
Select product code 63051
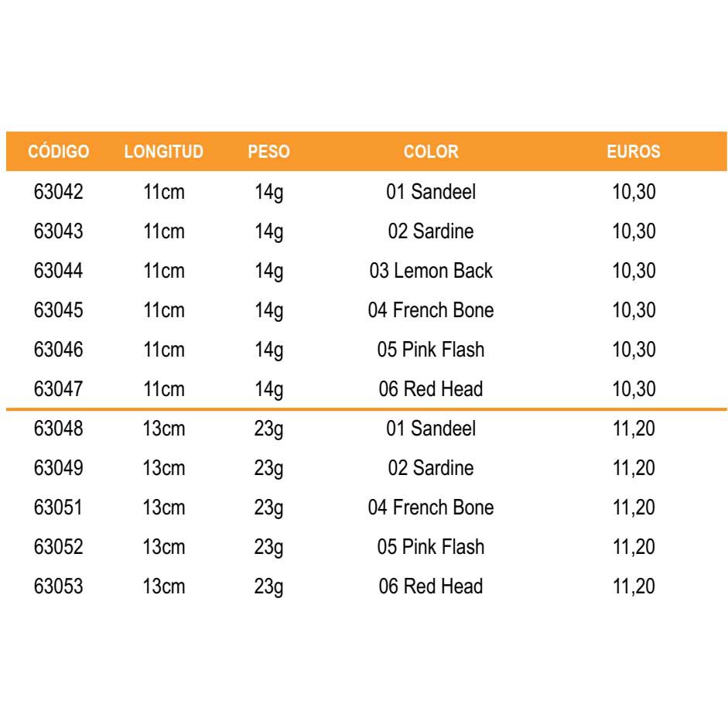(x=59, y=508)
